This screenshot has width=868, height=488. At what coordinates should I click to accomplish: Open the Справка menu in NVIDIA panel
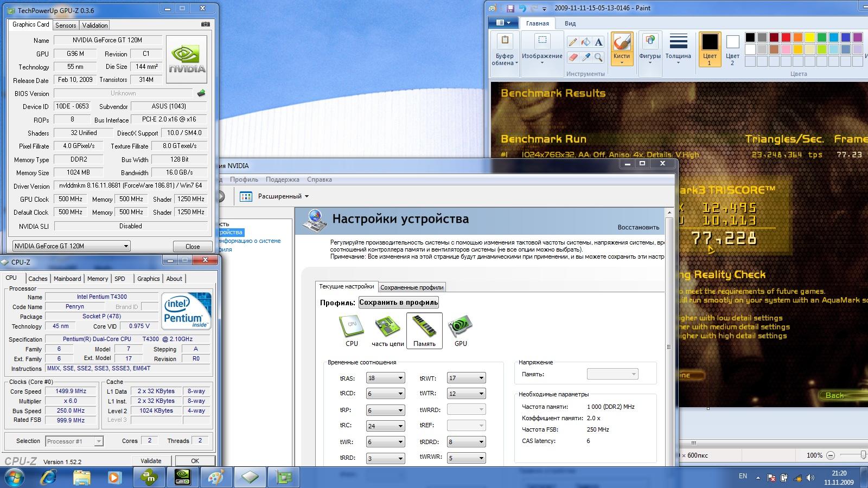(x=319, y=179)
